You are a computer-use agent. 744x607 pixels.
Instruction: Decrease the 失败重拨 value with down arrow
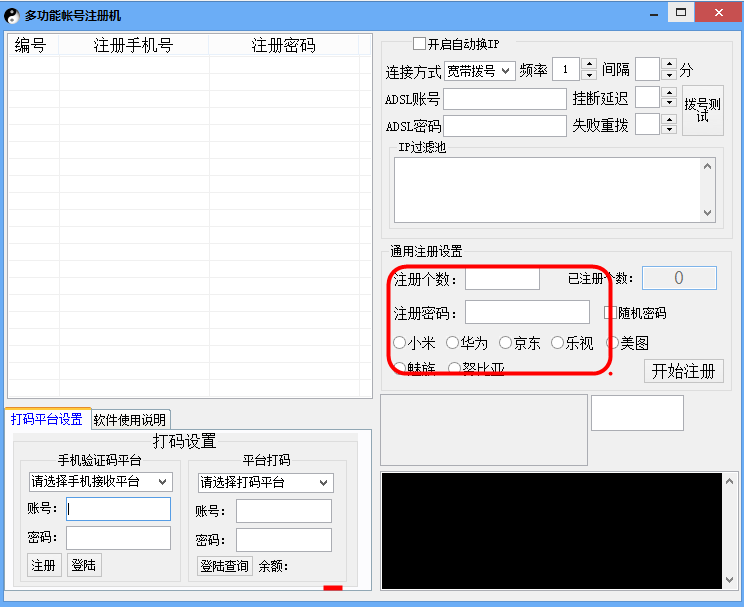click(669, 129)
